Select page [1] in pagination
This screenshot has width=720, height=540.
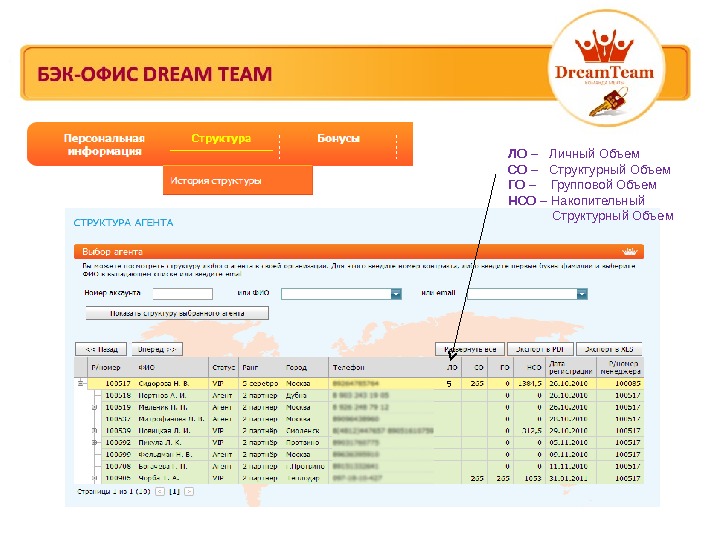[x=174, y=492]
